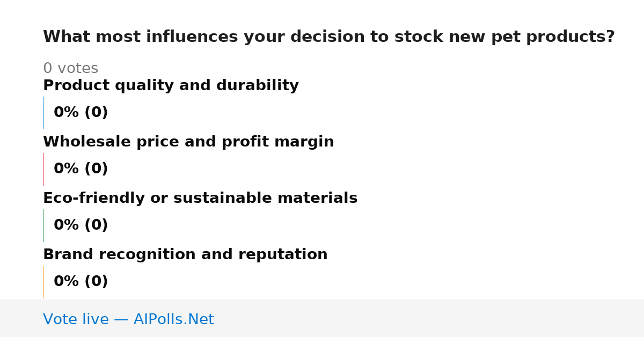The height and width of the screenshot is (337, 644).
Task: Click the 0% percentage under Product quality
Action: (x=67, y=113)
